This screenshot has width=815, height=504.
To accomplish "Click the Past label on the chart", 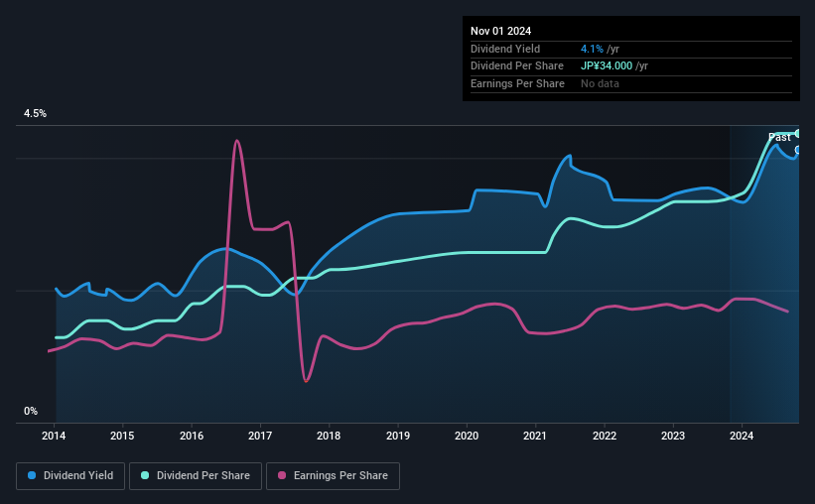I will tap(779, 137).
